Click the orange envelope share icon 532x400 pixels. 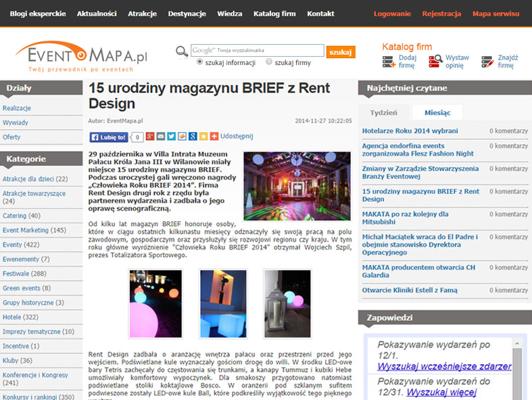183,136
